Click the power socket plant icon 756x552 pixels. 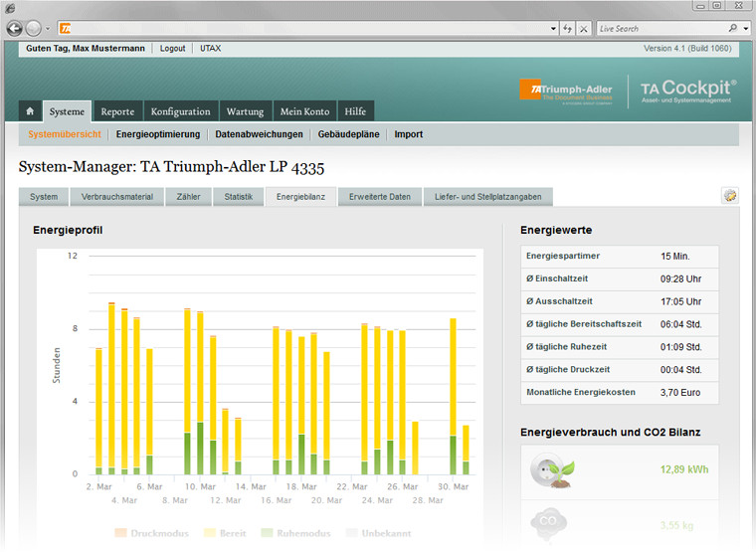coord(552,470)
